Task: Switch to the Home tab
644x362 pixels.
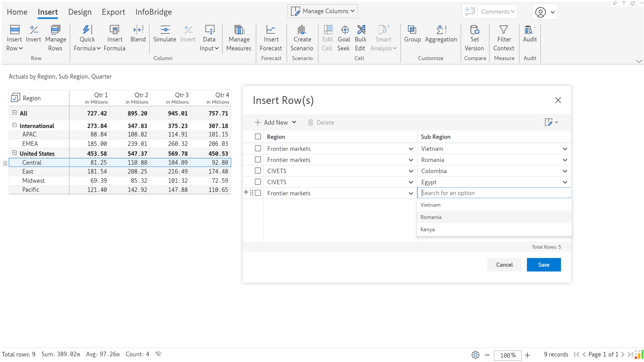Action: (17, 12)
